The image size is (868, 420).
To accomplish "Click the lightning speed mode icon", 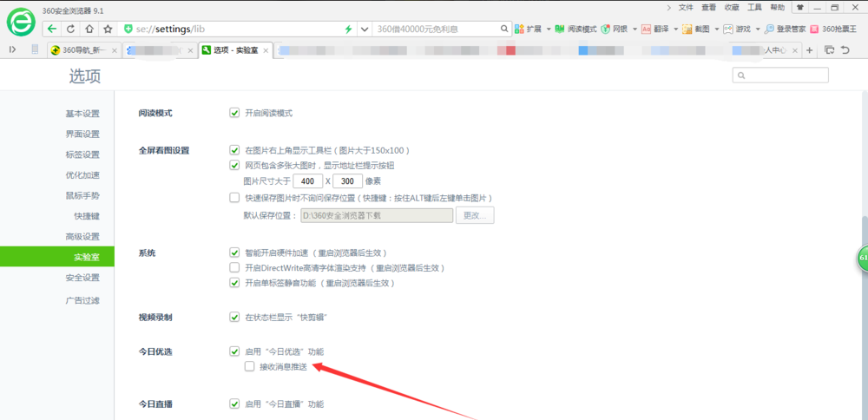I will click(348, 30).
